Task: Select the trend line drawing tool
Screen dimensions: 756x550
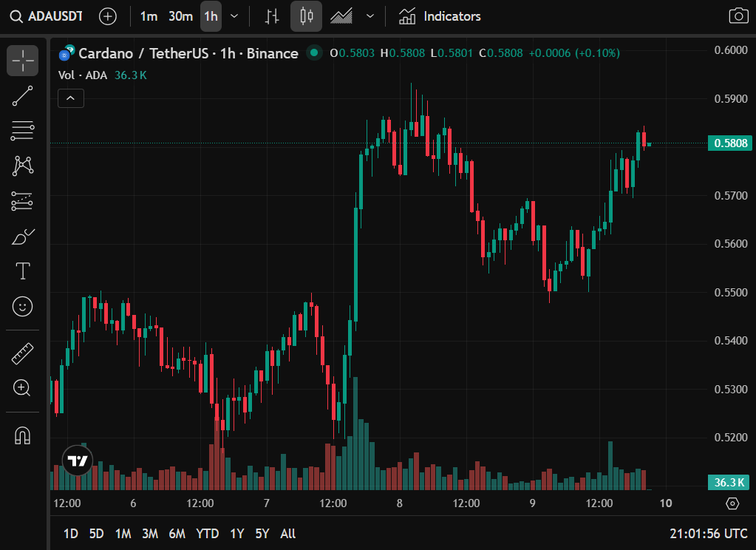Action: tap(23, 96)
